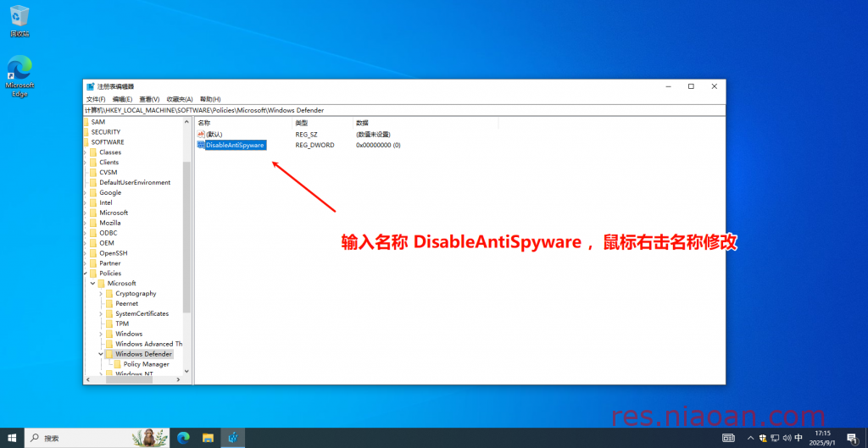Expand the Cryptography key

101,294
